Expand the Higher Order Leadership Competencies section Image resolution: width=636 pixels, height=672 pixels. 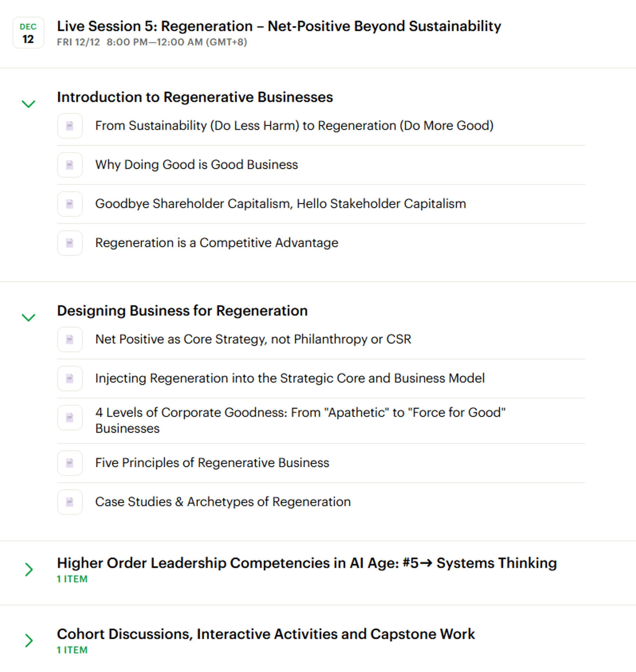[x=29, y=569]
